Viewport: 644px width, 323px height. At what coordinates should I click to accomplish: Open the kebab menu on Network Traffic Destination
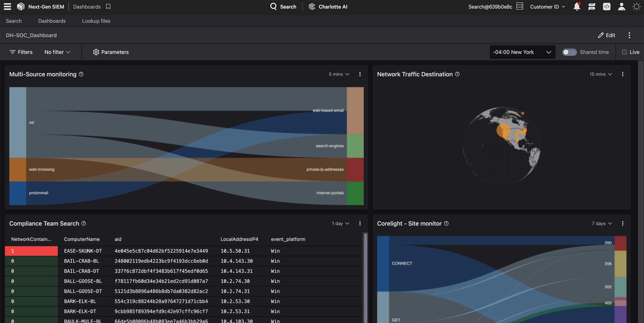tap(623, 74)
